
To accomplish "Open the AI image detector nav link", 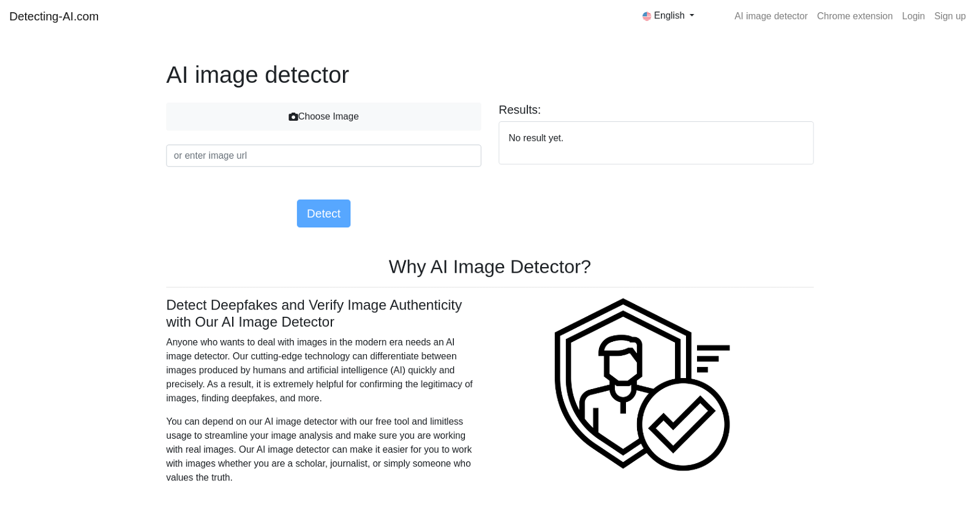I will [771, 16].
